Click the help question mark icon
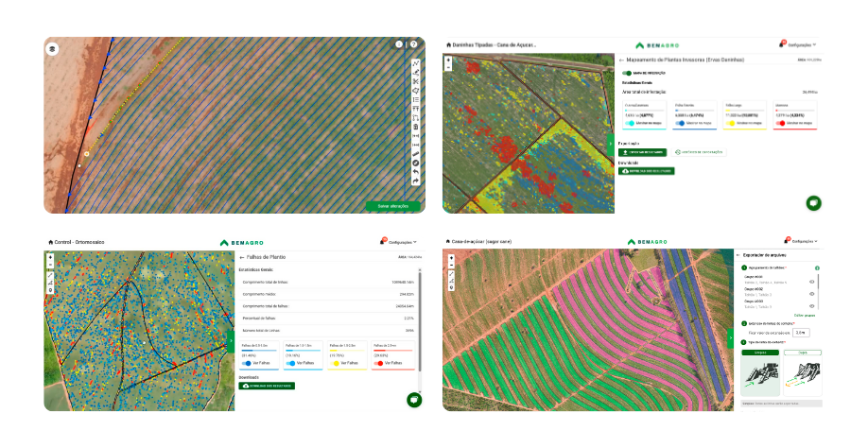 [x=413, y=44]
